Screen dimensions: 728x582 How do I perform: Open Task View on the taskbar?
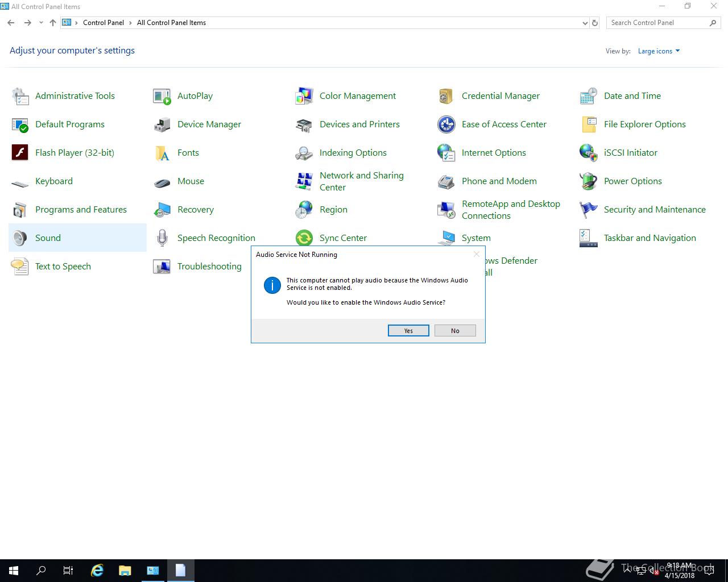click(68, 571)
